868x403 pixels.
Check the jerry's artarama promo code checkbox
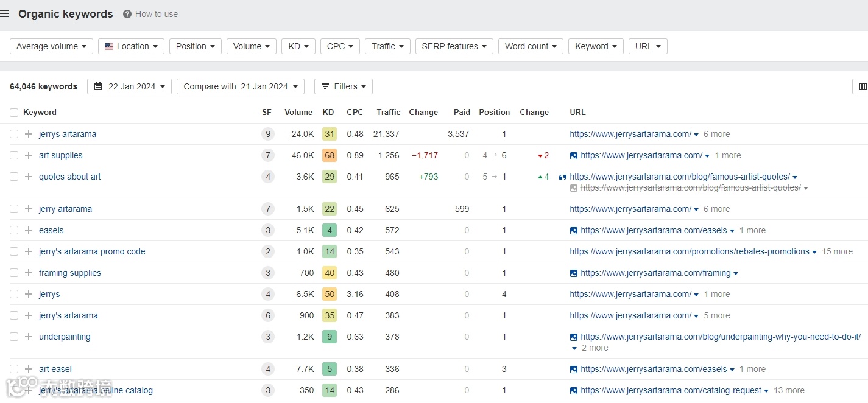point(14,251)
